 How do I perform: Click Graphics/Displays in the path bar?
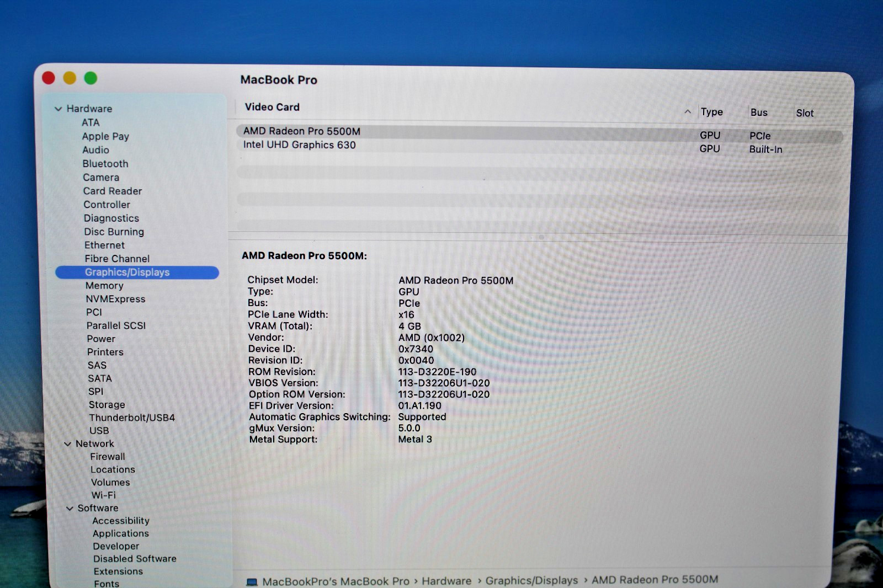[531, 581]
